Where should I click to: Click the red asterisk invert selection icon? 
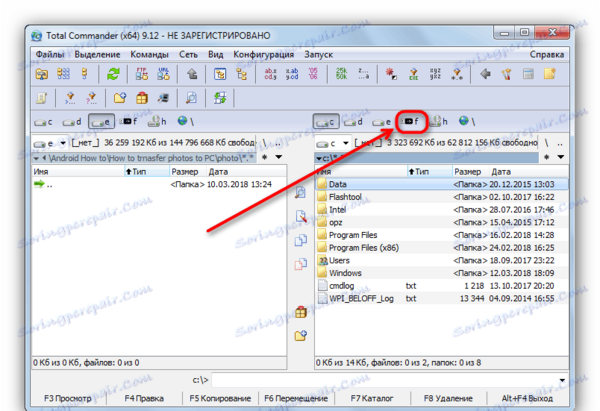click(391, 73)
